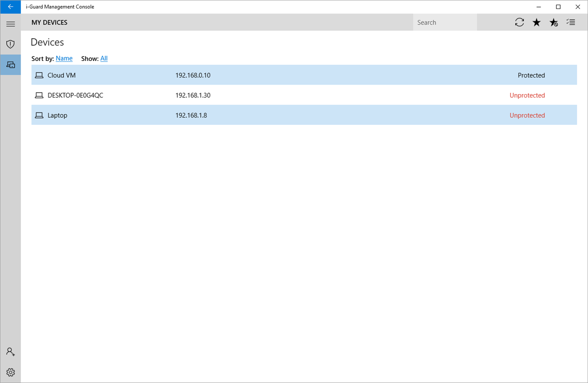Screen dimensions: 588x383
Task: Click device icon beside DESKTOP-0E0G4QC
Action: point(39,95)
